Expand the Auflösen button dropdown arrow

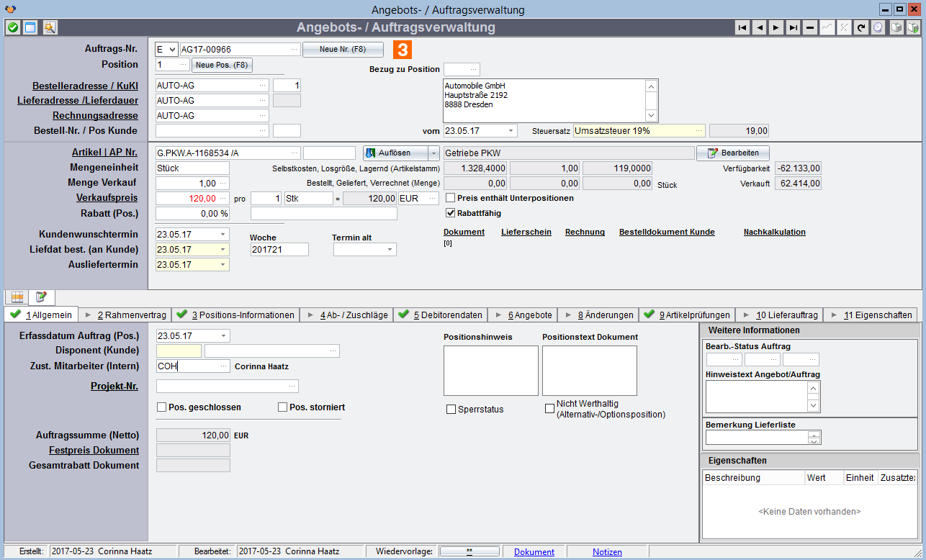(x=433, y=153)
